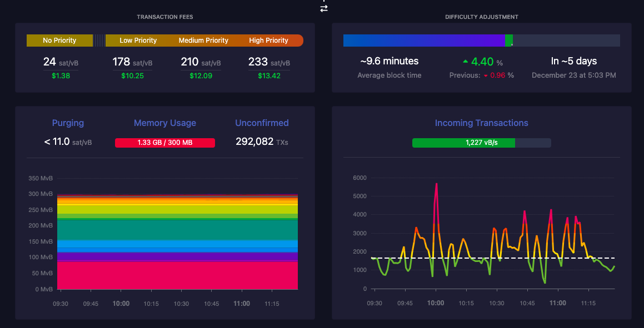The height and width of the screenshot is (328, 644).
Task: Click the green up arrow beside 4.40%
Action: 465,62
